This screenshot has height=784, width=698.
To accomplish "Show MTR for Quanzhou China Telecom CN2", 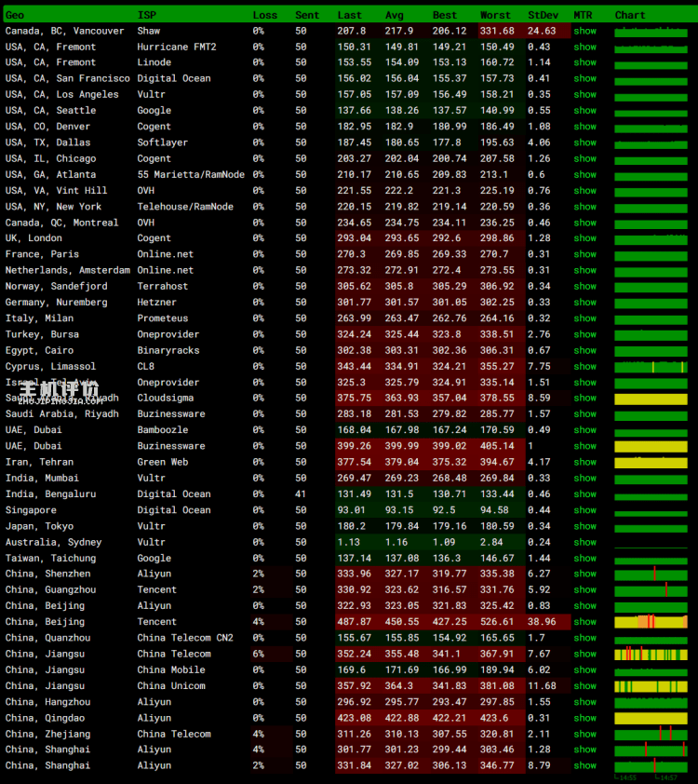I will (584, 638).
